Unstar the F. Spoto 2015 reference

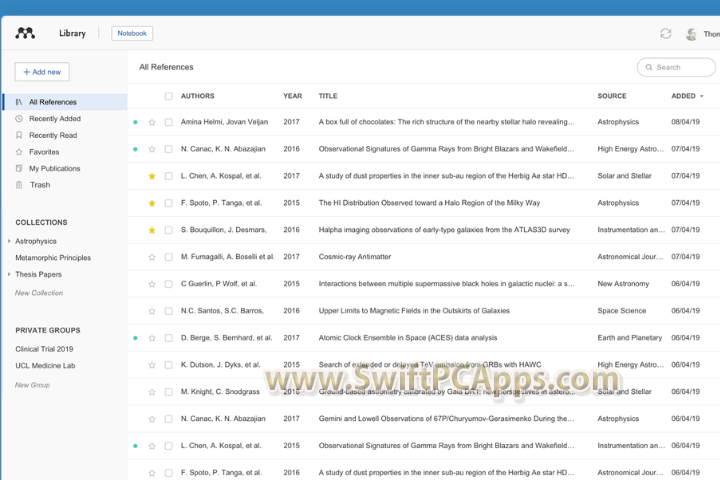click(152, 203)
